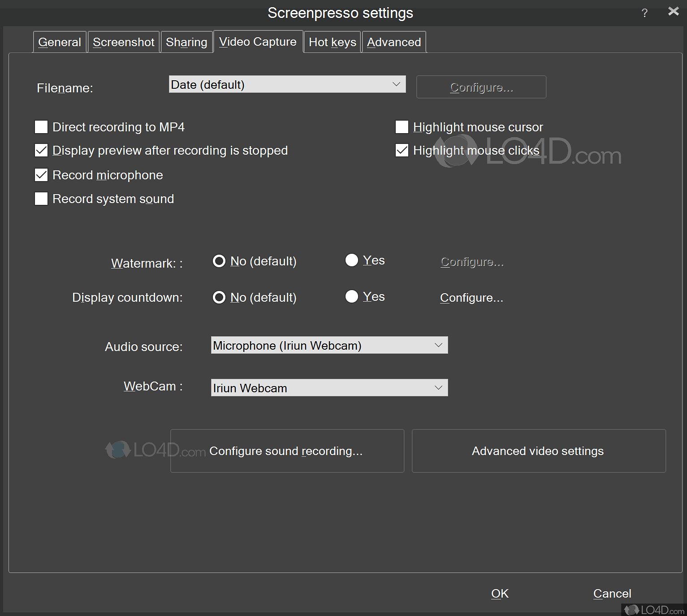This screenshot has height=616, width=687.
Task: Select Yes for Watermark
Action: tap(352, 260)
